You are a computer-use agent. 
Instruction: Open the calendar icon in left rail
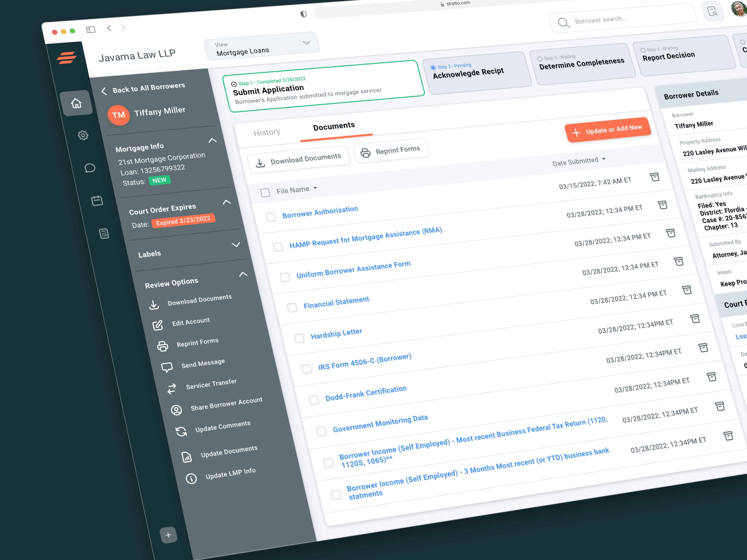(97, 200)
